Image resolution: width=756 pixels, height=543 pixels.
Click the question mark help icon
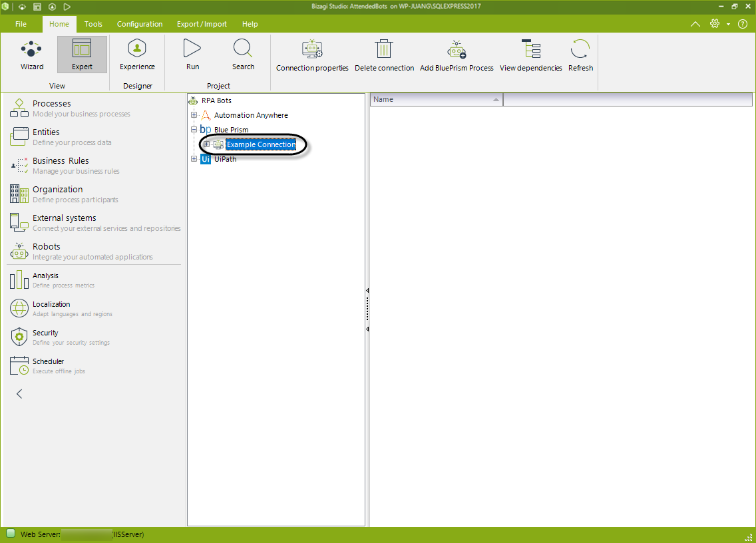point(743,24)
